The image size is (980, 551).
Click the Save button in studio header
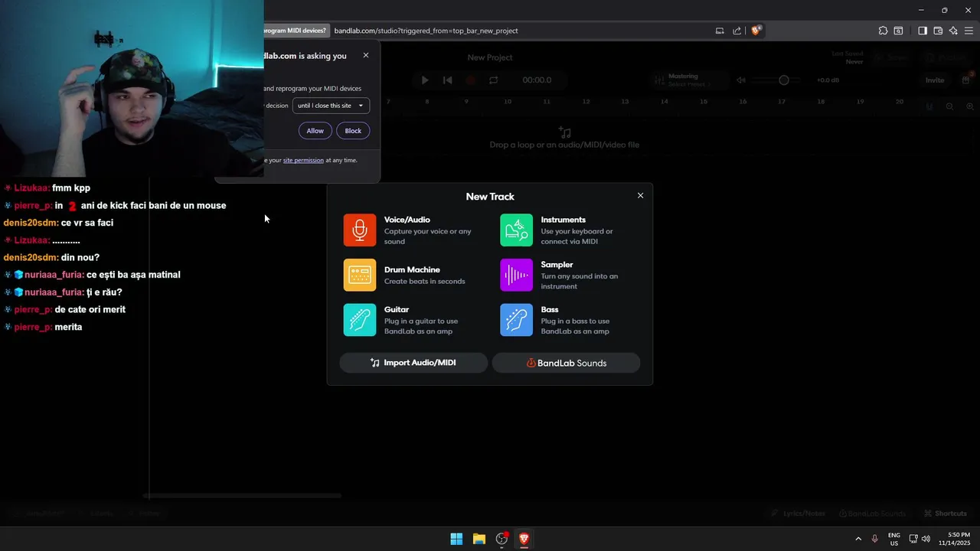891,57
